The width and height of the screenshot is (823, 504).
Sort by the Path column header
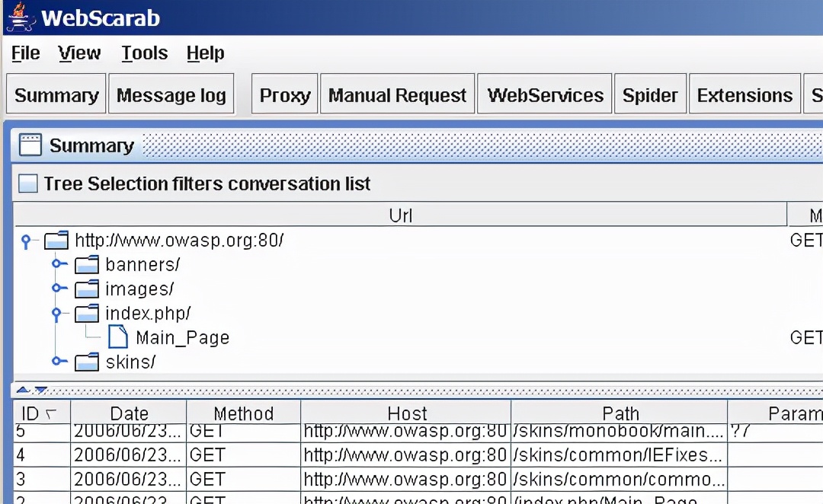coord(620,413)
